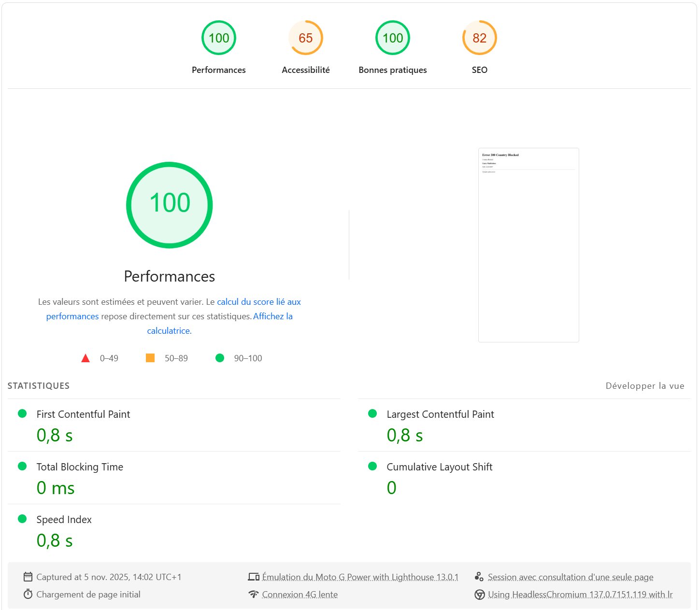Jump to the Accessibilité score gauge
The image size is (700, 610).
[305, 38]
